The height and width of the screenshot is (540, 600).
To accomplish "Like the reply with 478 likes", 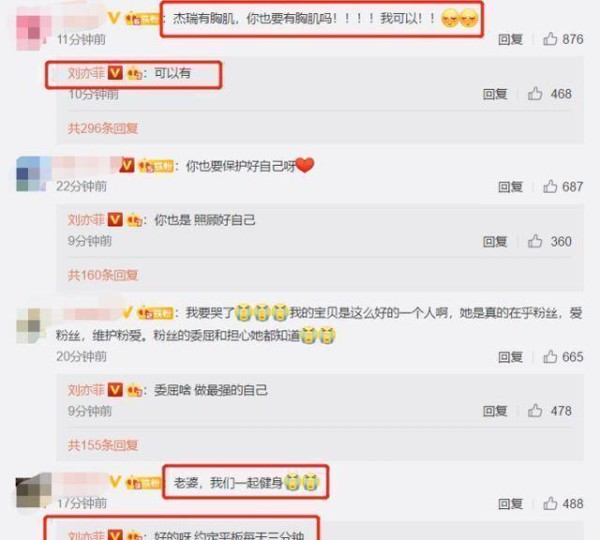I will pos(535,411).
